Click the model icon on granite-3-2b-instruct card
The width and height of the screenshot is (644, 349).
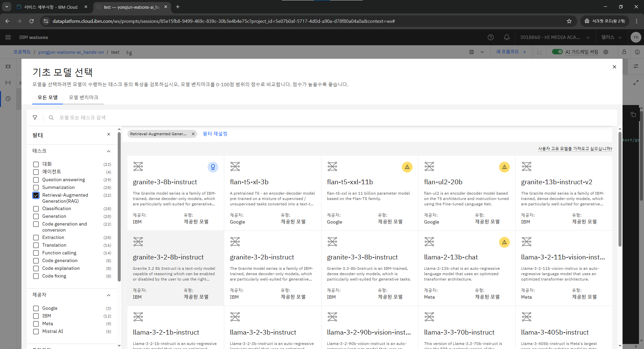tap(235, 242)
